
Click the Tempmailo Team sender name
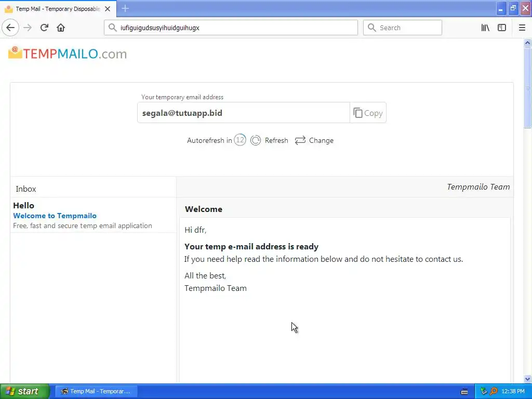pos(478,187)
